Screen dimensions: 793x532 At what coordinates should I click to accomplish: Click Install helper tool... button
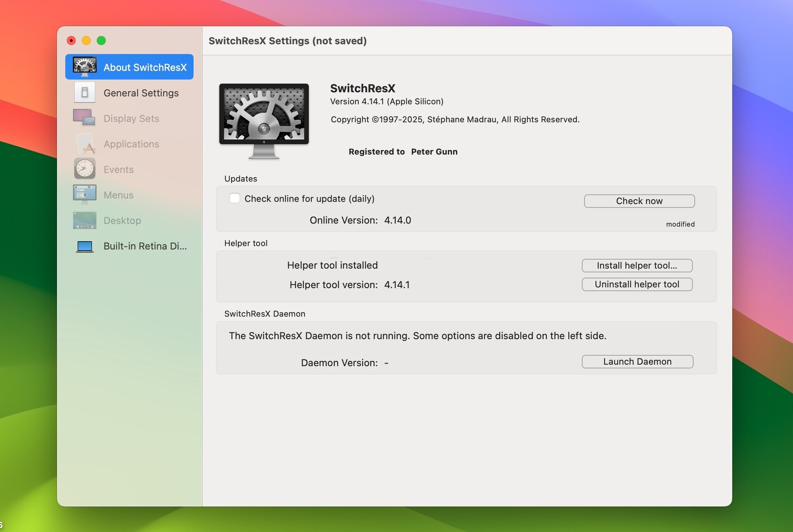coord(637,266)
